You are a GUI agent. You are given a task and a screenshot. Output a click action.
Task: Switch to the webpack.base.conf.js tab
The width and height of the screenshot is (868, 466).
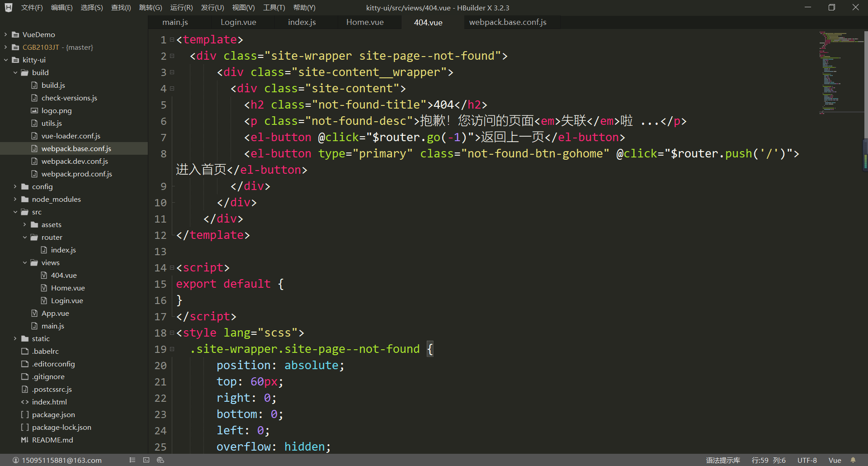click(x=507, y=22)
